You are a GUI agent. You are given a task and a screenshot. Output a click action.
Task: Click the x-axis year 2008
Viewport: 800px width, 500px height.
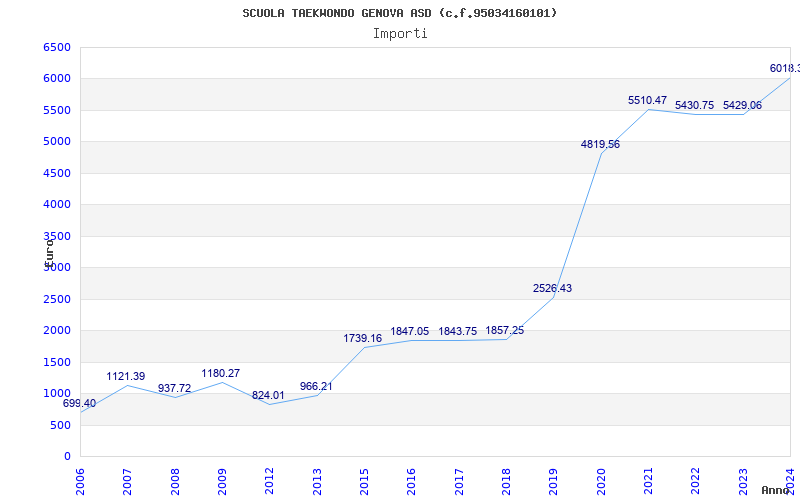[x=175, y=482]
